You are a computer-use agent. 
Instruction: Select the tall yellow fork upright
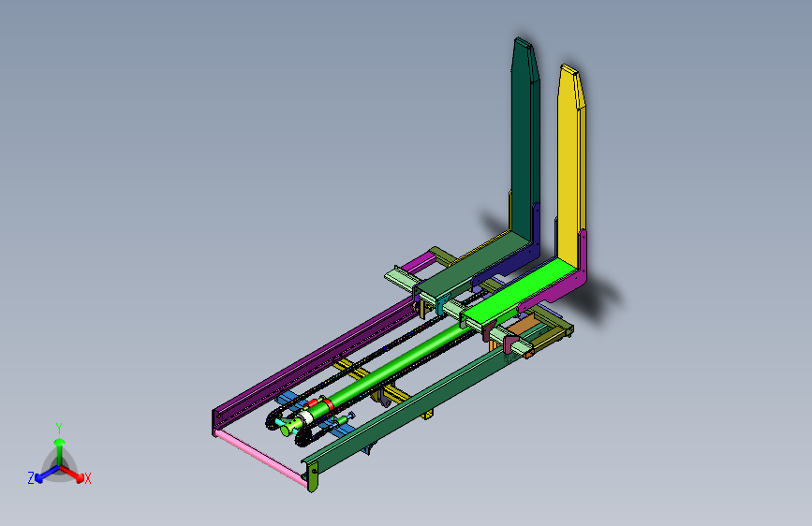[x=569, y=166]
